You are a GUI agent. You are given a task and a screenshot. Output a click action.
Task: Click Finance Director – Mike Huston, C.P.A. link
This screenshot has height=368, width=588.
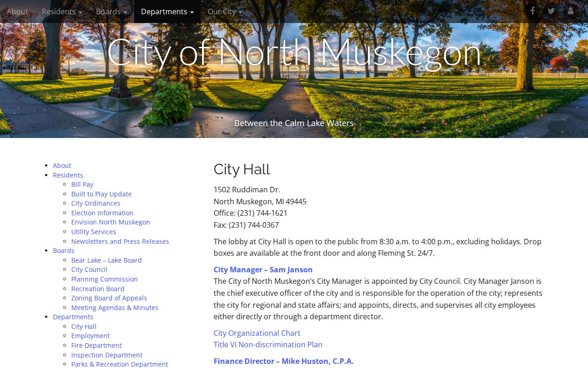(x=283, y=361)
